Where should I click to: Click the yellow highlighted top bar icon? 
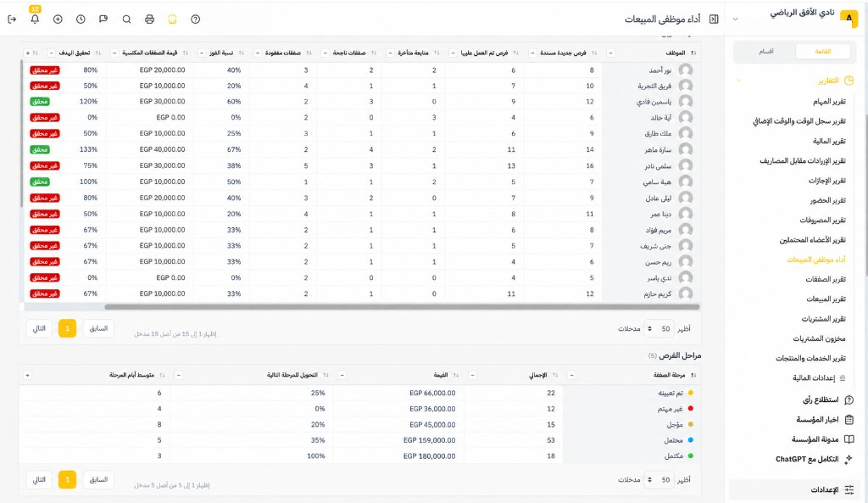(x=172, y=20)
